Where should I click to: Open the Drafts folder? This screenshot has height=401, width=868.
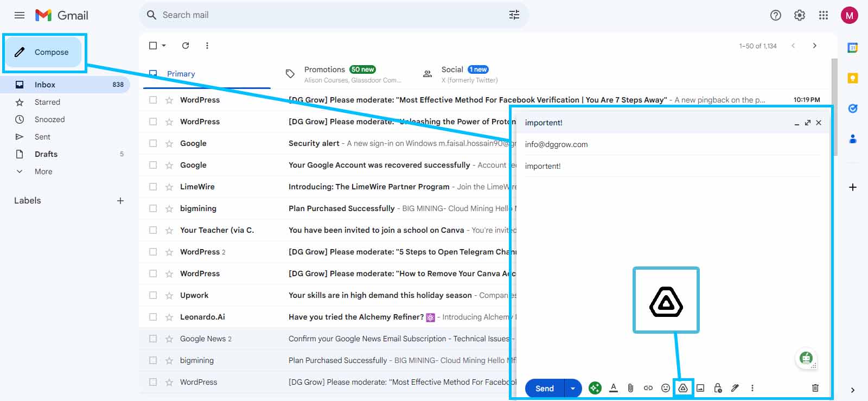(65, 154)
